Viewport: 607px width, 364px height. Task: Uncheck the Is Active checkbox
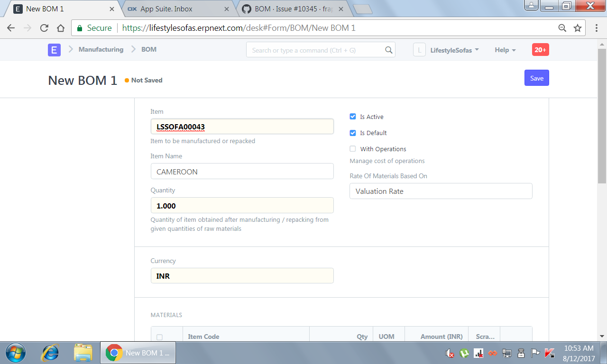pyautogui.click(x=352, y=116)
